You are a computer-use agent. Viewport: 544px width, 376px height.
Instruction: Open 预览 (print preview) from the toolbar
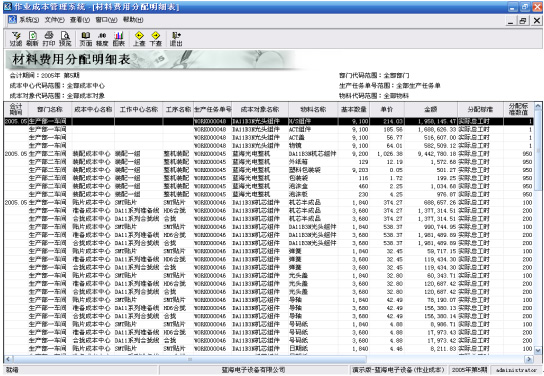(x=65, y=39)
